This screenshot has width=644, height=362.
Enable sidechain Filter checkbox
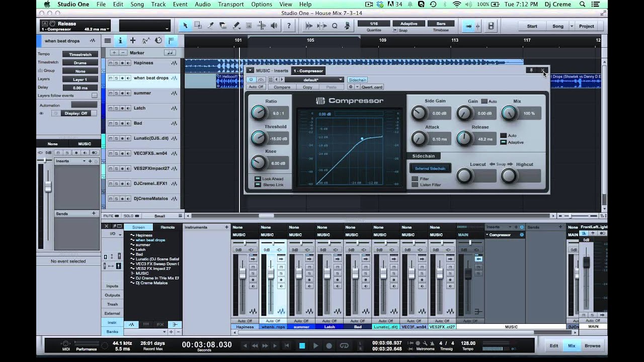(415, 178)
